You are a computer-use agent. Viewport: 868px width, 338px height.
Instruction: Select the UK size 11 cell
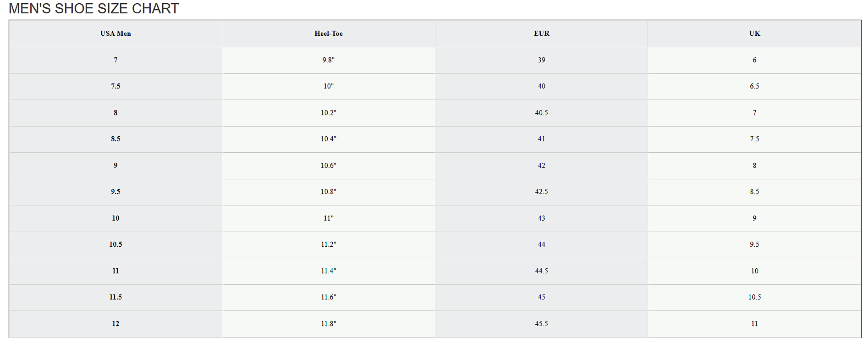pyautogui.click(x=754, y=324)
